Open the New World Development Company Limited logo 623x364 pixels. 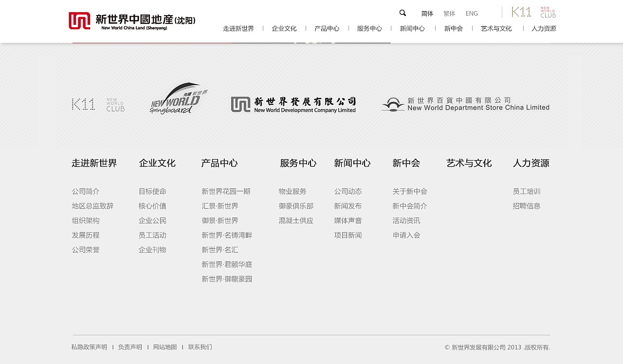(294, 103)
